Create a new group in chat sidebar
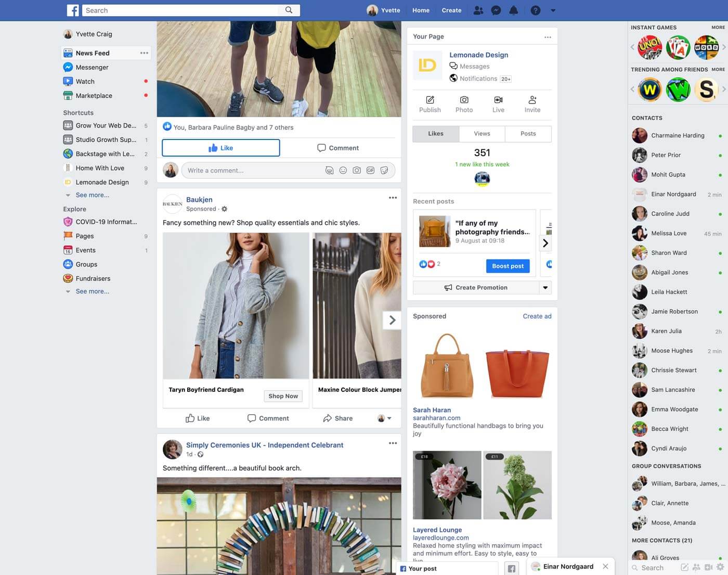728x575 pixels. click(x=696, y=567)
